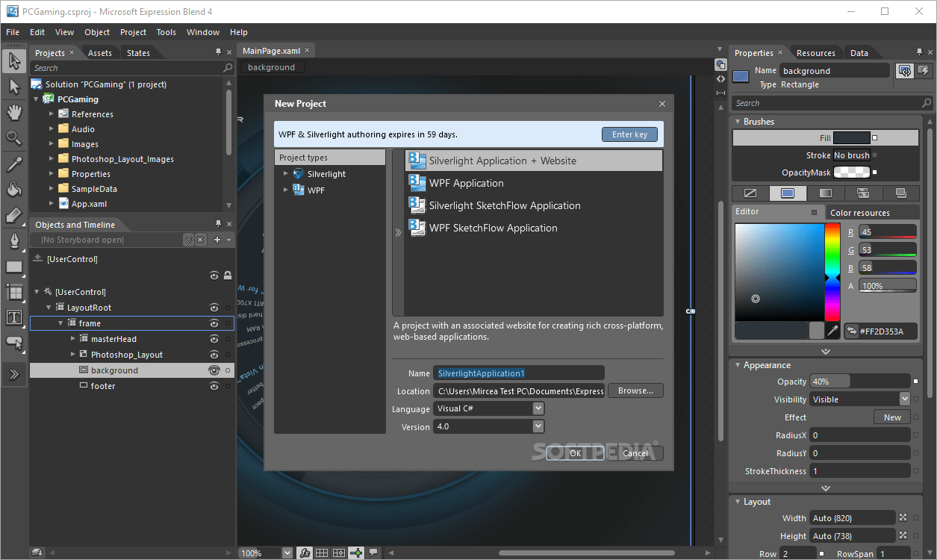Image resolution: width=937 pixels, height=560 pixels.
Task: Click Browse for project location
Action: tap(635, 391)
